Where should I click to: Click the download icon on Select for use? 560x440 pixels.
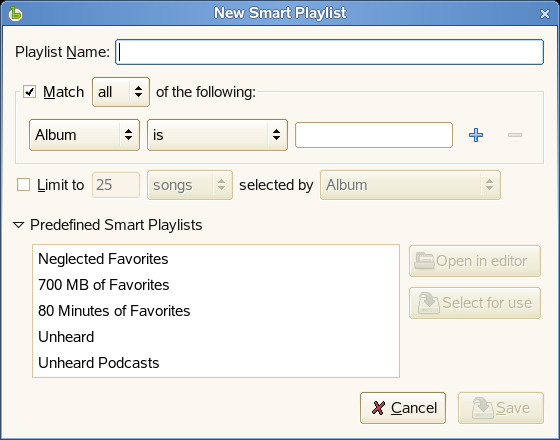[x=429, y=303]
